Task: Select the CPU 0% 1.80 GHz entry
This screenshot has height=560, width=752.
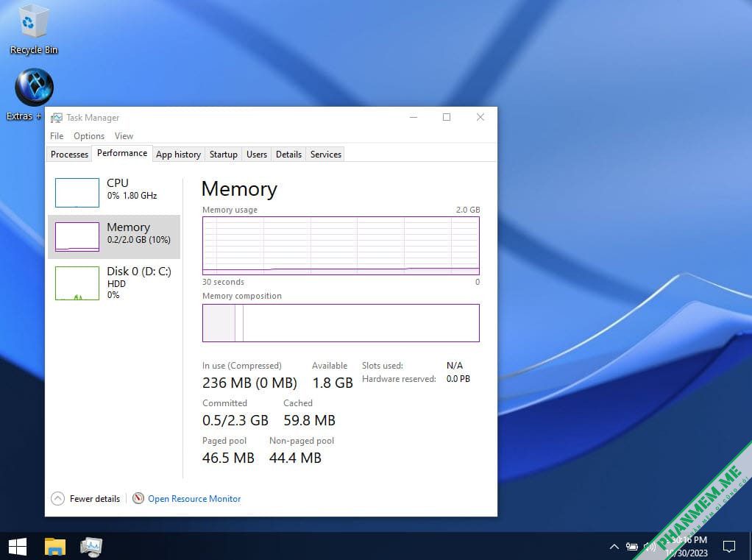Action: [x=114, y=193]
